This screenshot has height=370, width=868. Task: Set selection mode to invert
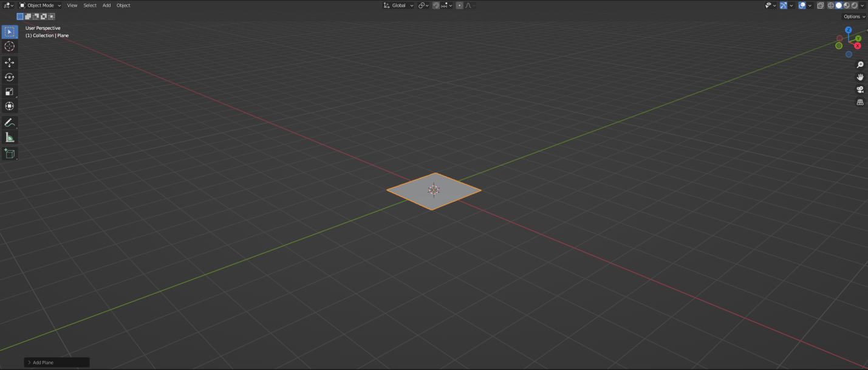pyautogui.click(x=44, y=16)
